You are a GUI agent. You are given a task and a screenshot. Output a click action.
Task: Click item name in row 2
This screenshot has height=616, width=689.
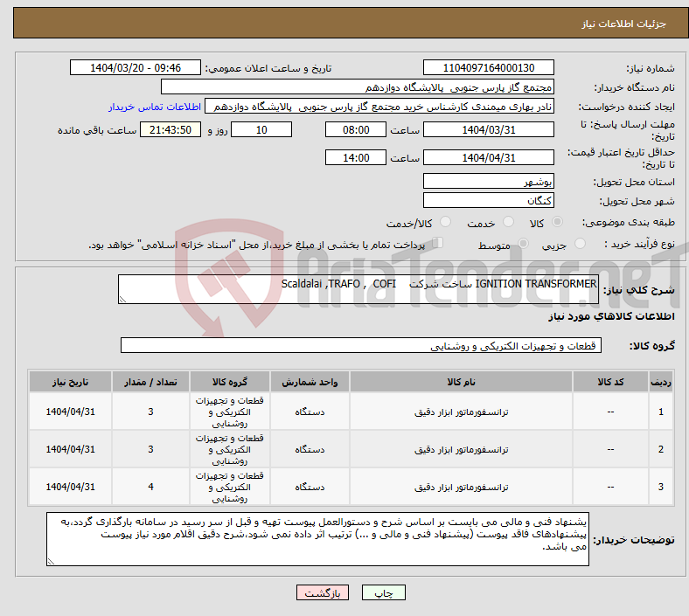pyautogui.click(x=461, y=450)
